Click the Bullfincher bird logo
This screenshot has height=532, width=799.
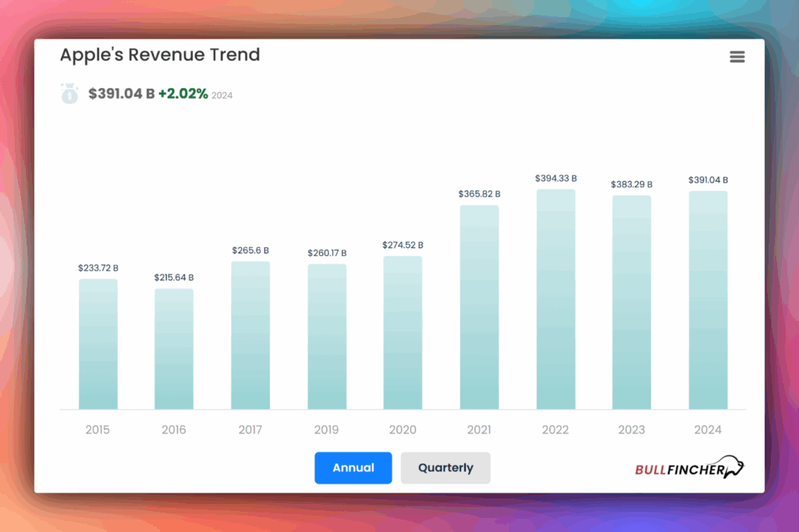tap(732, 466)
